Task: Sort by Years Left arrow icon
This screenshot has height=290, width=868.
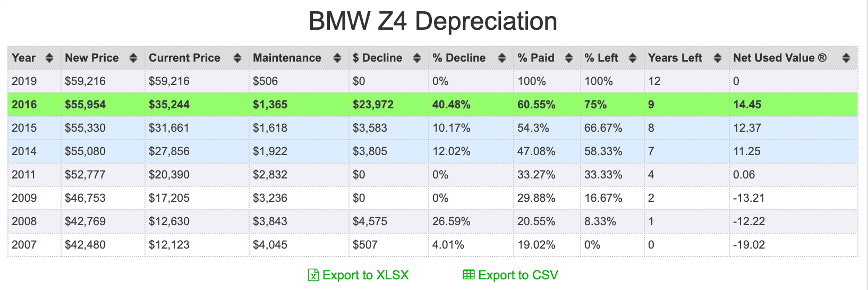Action: [718, 58]
